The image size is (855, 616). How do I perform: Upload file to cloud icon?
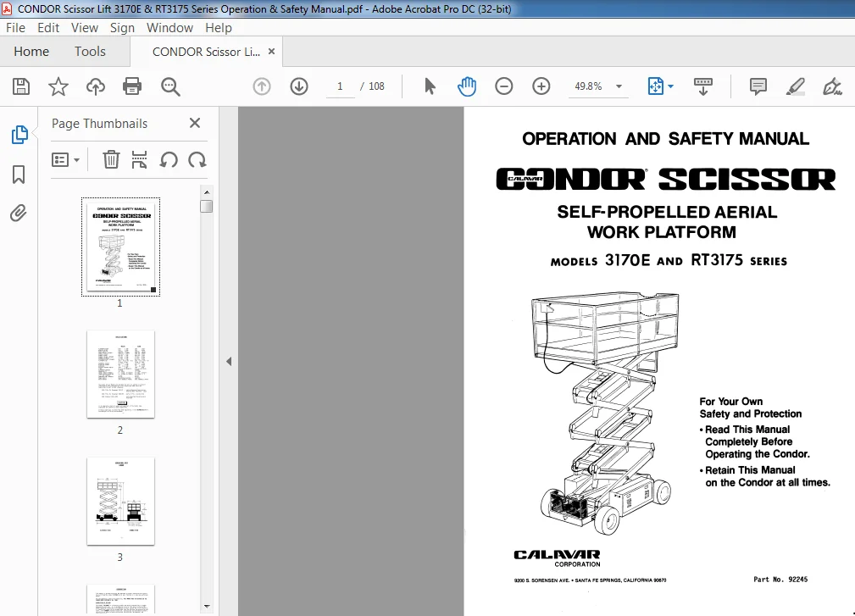[96, 86]
